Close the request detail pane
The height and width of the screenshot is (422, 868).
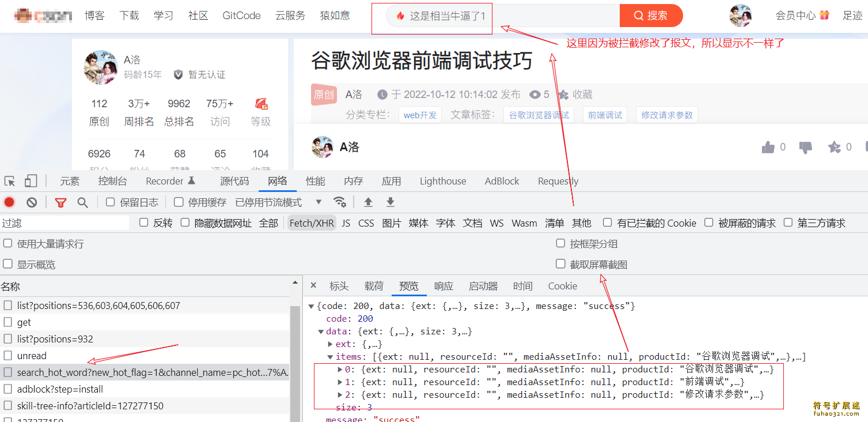(313, 285)
